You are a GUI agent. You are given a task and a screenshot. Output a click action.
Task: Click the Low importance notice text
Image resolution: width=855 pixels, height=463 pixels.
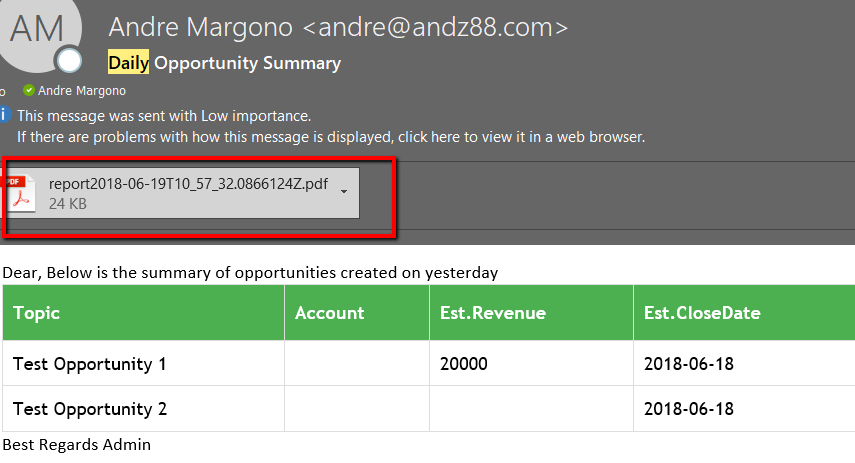(164, 115)
